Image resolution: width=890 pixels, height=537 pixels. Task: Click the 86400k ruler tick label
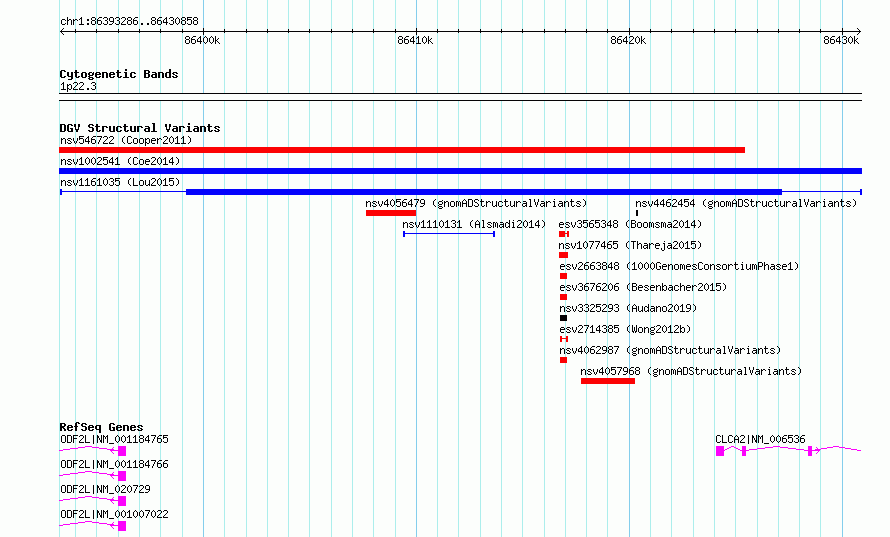point(202,40)
